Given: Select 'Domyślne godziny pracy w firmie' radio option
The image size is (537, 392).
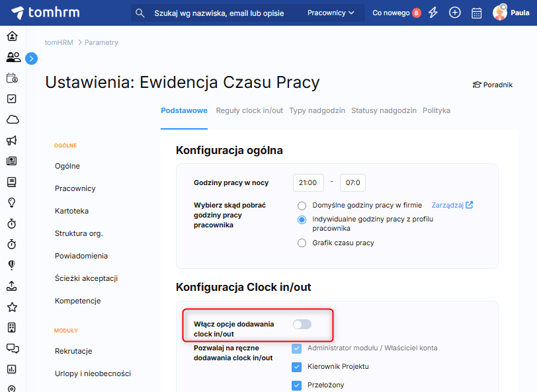Looking at the screenshot, I should (x=302, y=206).
